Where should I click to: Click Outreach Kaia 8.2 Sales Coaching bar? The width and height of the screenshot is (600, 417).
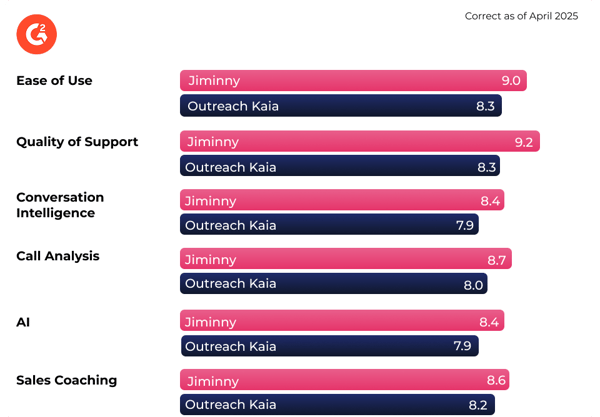tap(338, 404)
